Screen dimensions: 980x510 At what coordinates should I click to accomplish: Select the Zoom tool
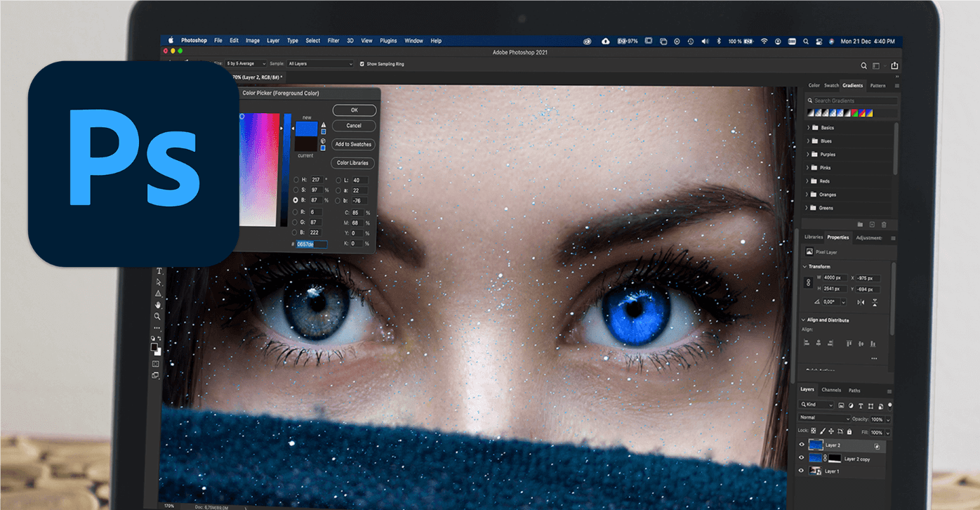tap(158, 316)
